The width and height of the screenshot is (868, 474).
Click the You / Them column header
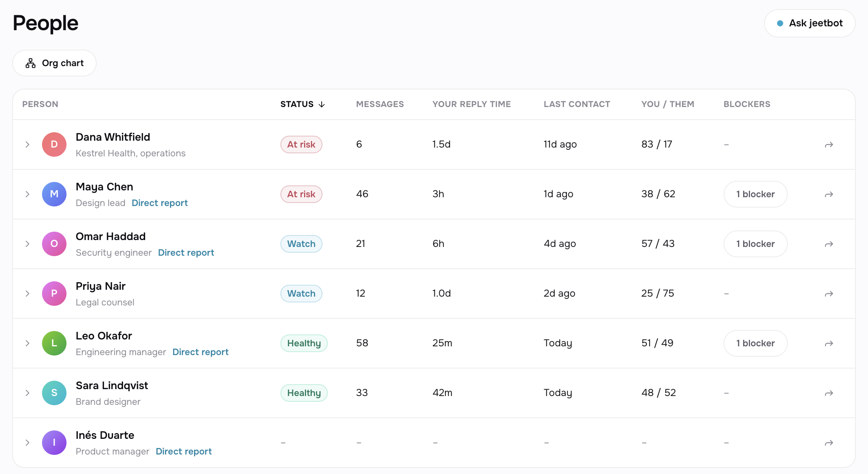tap(668, 104)
